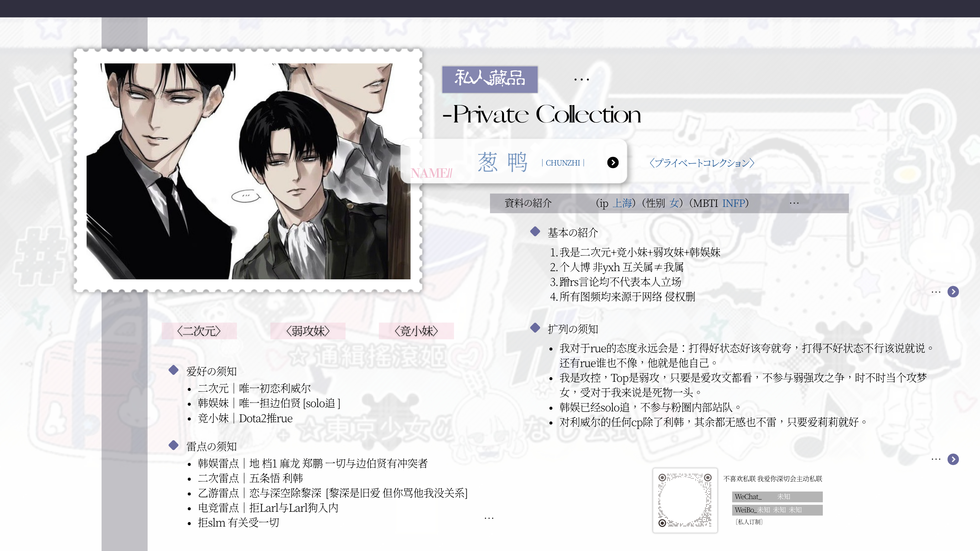
Task: Click the -Private Collection title
Action: pyautogui.click(x=542, y=115)
